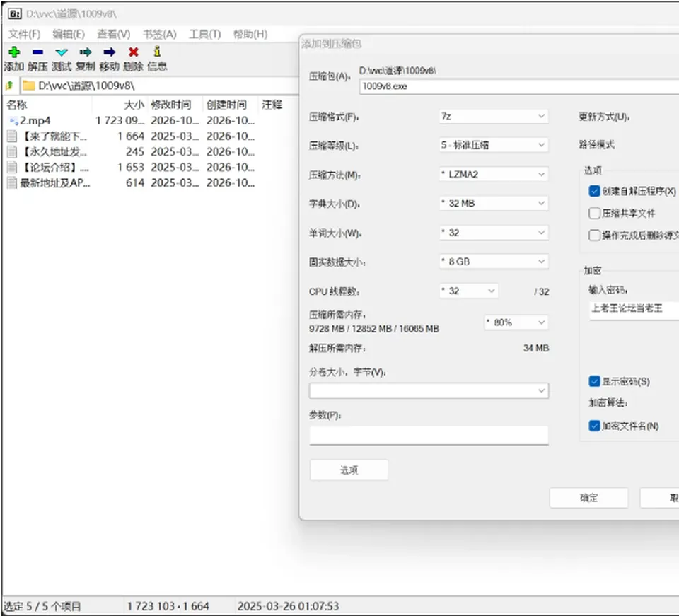Screen dimensions: 679x616
Task: Select the 2.mp4 video file icon
Action: [14, 121]
